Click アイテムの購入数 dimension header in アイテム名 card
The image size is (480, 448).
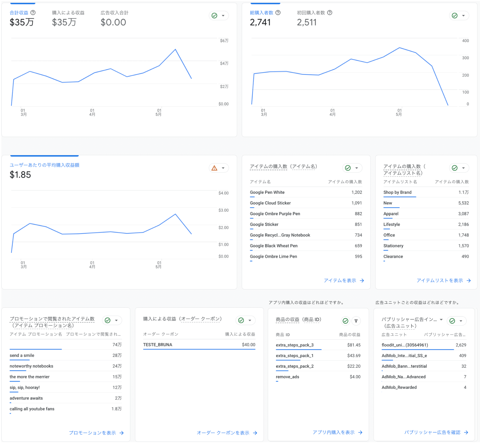345,182
